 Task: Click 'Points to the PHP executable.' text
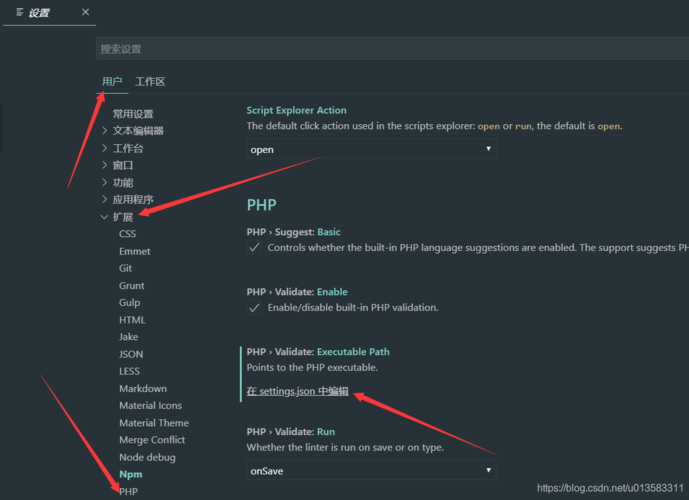[x=312, y=368]
